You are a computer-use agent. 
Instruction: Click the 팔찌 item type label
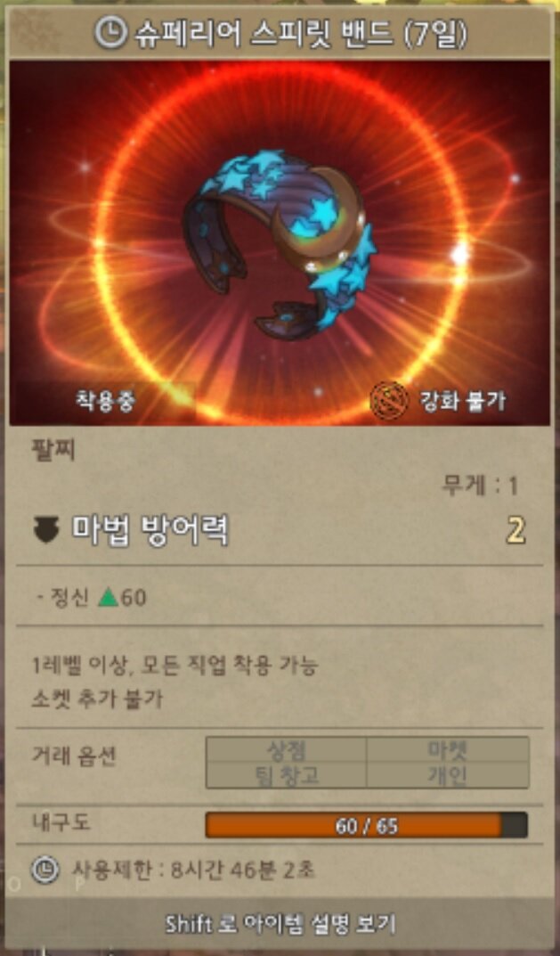point(53,451)
